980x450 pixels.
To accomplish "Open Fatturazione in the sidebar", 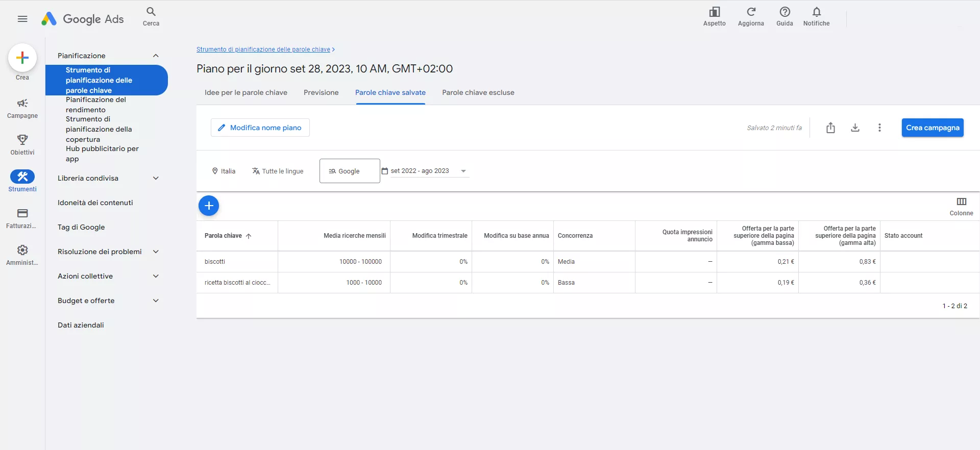I will pyautogui.click(x=22, y=218).
